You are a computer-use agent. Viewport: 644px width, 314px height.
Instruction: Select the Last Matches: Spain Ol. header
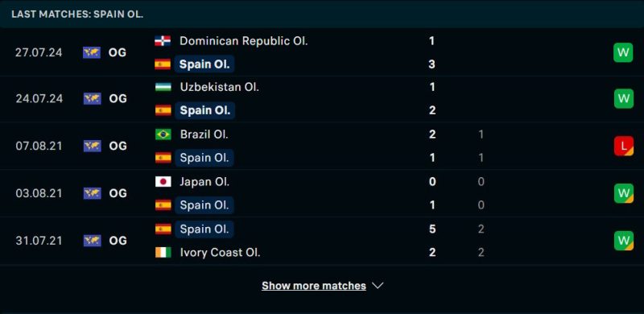coord(77,14)
